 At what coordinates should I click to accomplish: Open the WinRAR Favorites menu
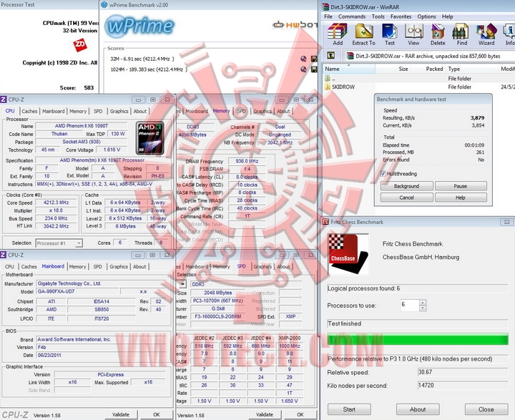point(401,16)
